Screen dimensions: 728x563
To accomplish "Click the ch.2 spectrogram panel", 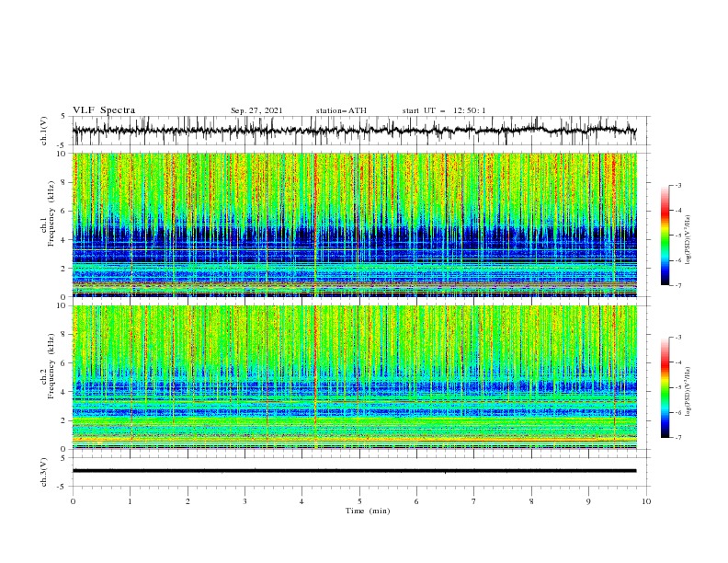I will (x=355, y=377).
